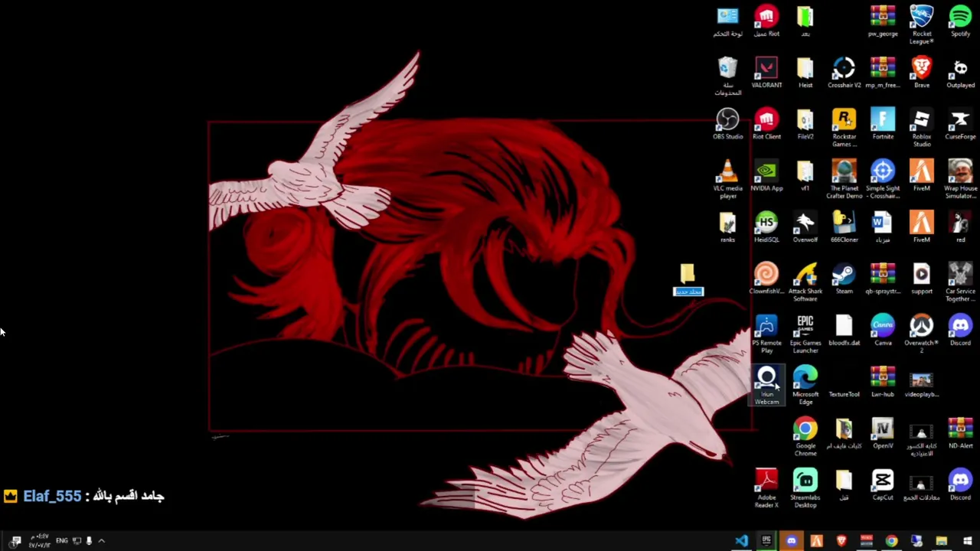The height and width of the screenshot is (551, 980).
Task: Expand hidden system tray icons chevron
Action: point(101,541)
